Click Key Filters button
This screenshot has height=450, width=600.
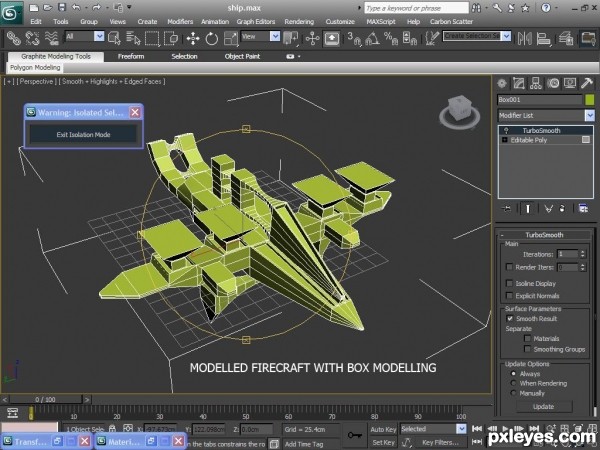click(440, 442)
